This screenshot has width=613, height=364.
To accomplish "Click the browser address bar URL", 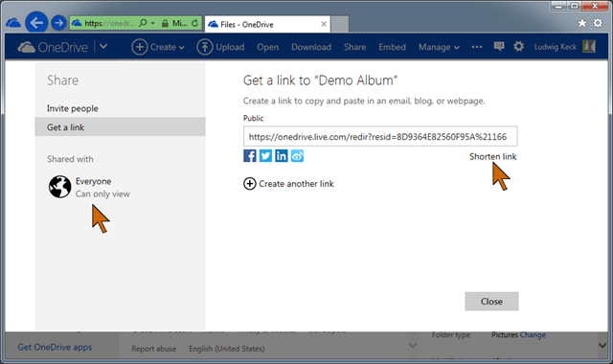I will point(109,23).
